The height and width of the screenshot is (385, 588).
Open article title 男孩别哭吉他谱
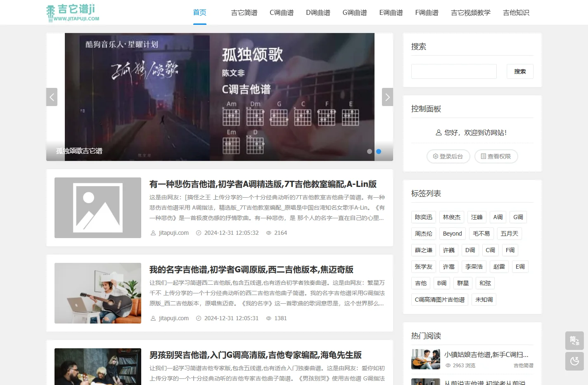point(256,355)
